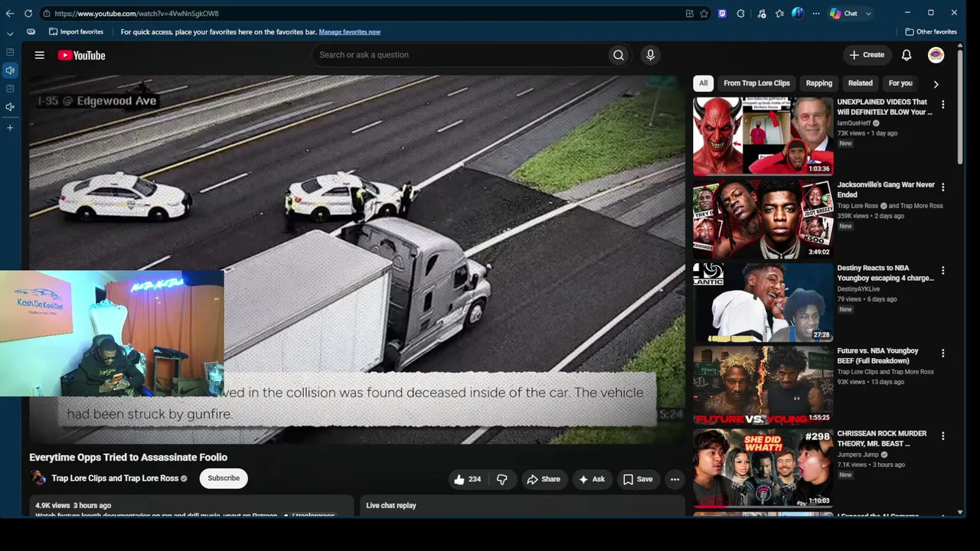Add a new tab with plus icon
Image resolution: width=980 pixels, height=551 pixels.
click(10, 127)
